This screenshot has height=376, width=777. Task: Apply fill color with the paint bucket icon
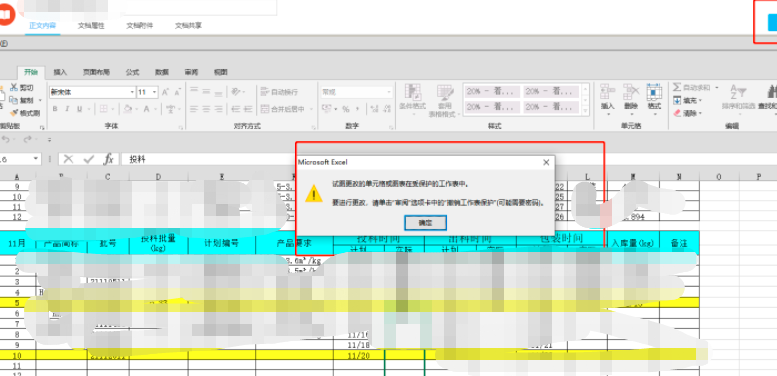tap(128, 109)
